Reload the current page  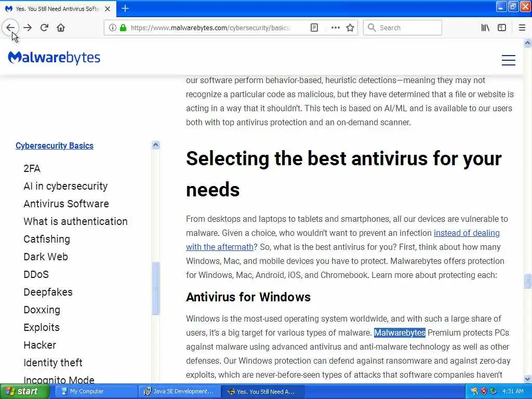44,28
